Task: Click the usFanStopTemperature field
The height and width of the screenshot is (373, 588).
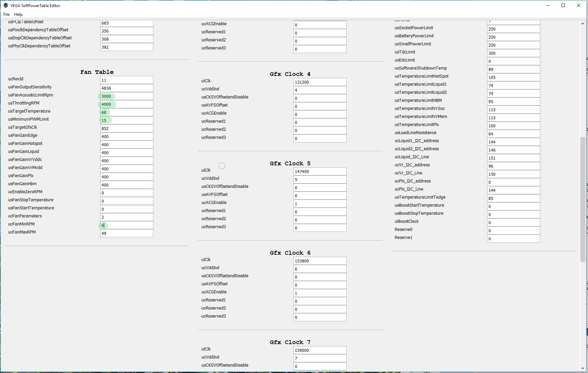Action: tap(127, 201)
